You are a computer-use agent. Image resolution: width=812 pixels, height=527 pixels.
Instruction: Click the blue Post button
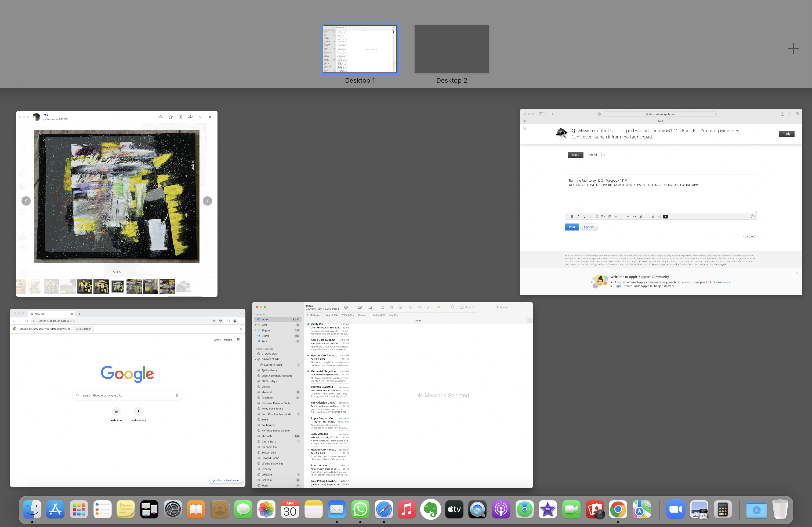572,227
